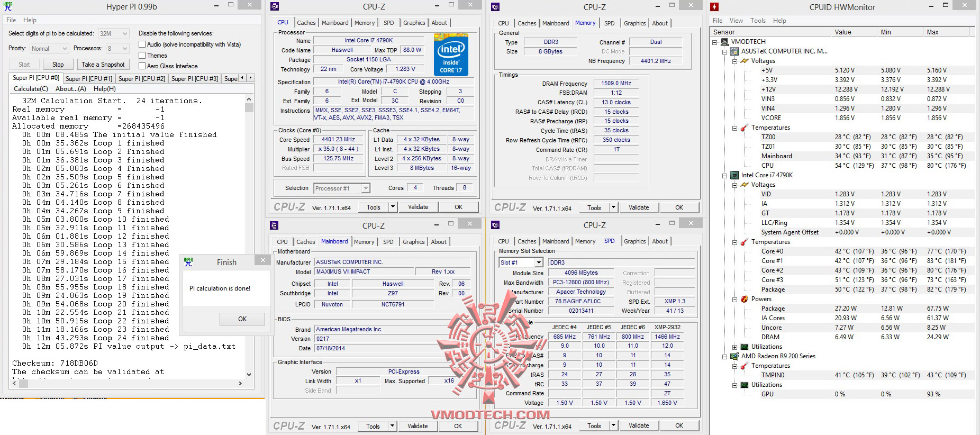
Task: Click the Max column header in HWMonitor
Action: pos(947,32)
